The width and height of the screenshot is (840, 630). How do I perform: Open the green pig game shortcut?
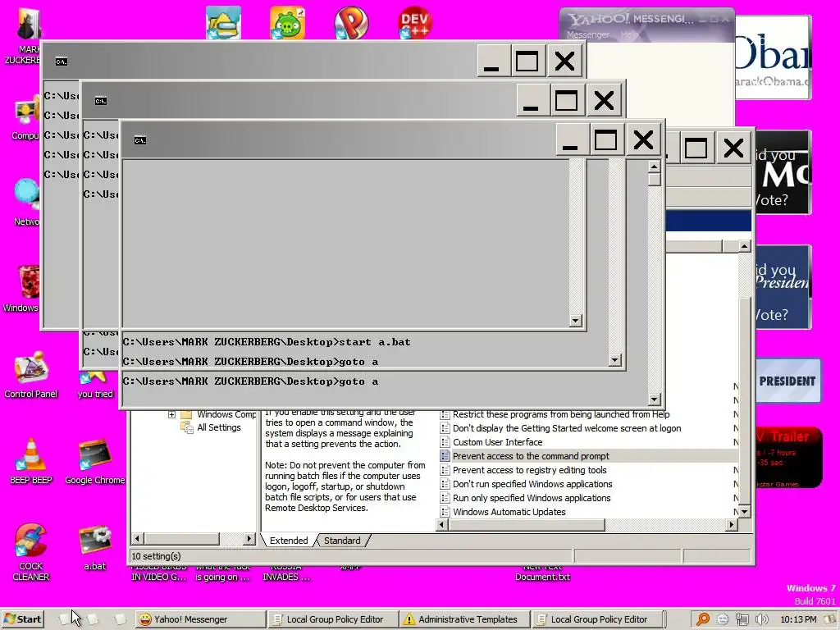(x=287, y=22)
